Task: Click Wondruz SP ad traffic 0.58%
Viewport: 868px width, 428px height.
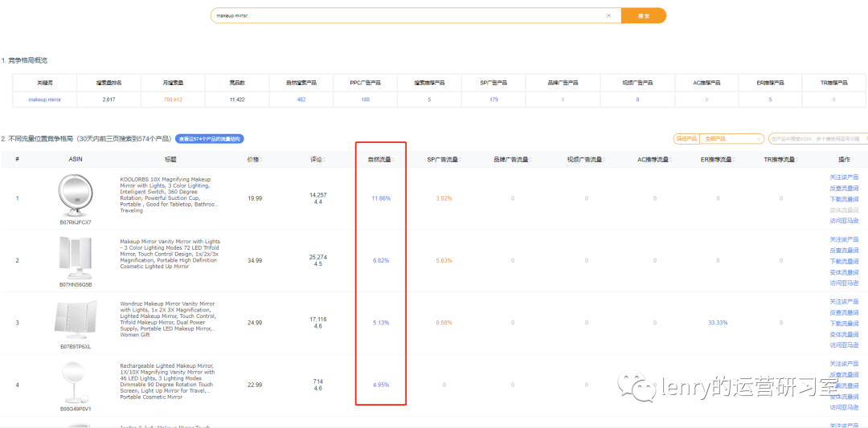Action: click(x=444, y=322)
